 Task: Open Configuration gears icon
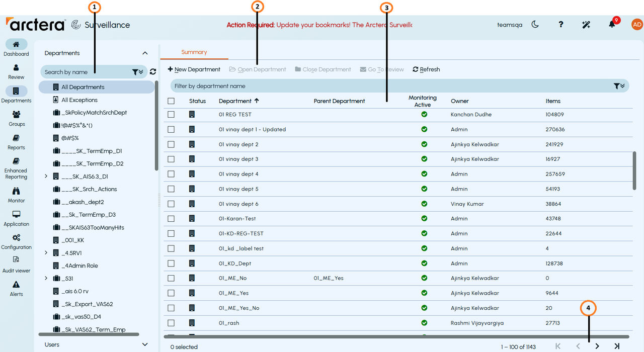pyautogui.click(x=16, y=238)
